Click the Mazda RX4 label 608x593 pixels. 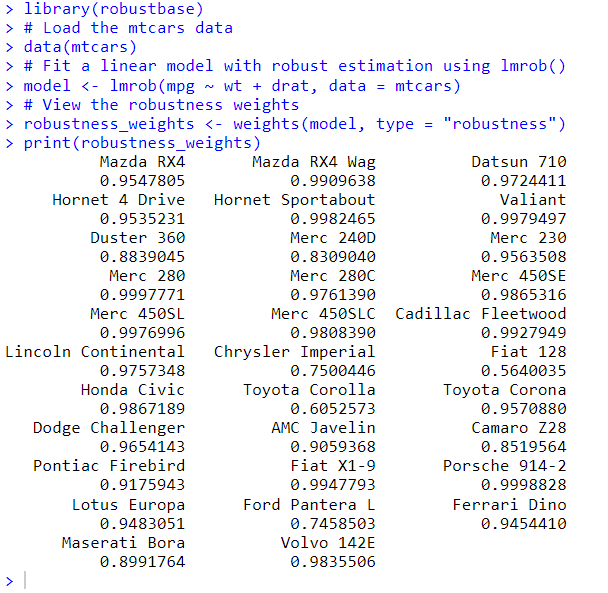142,161
